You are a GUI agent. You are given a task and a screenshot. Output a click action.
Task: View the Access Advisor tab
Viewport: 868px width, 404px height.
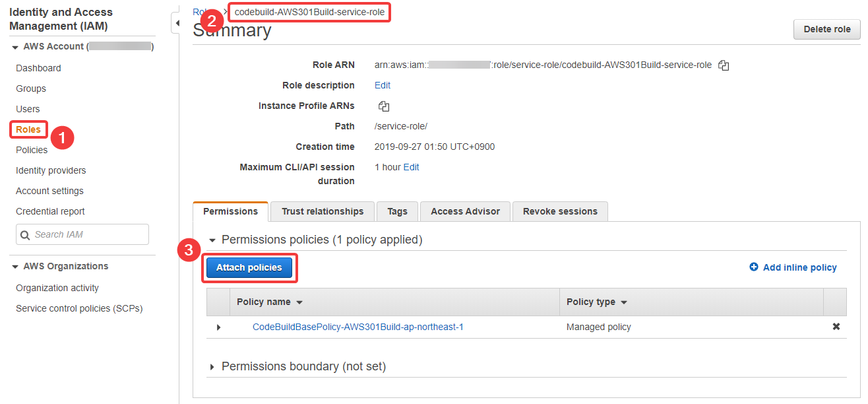(465, 211)
